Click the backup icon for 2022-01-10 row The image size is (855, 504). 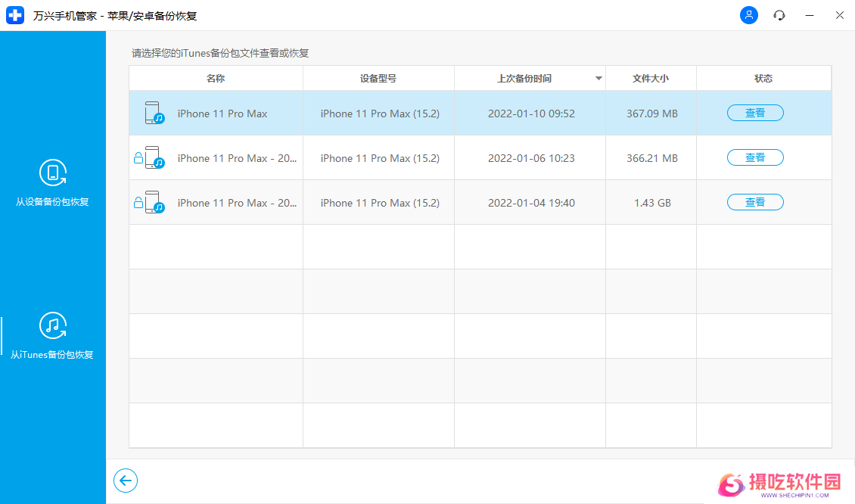(154, 113)
